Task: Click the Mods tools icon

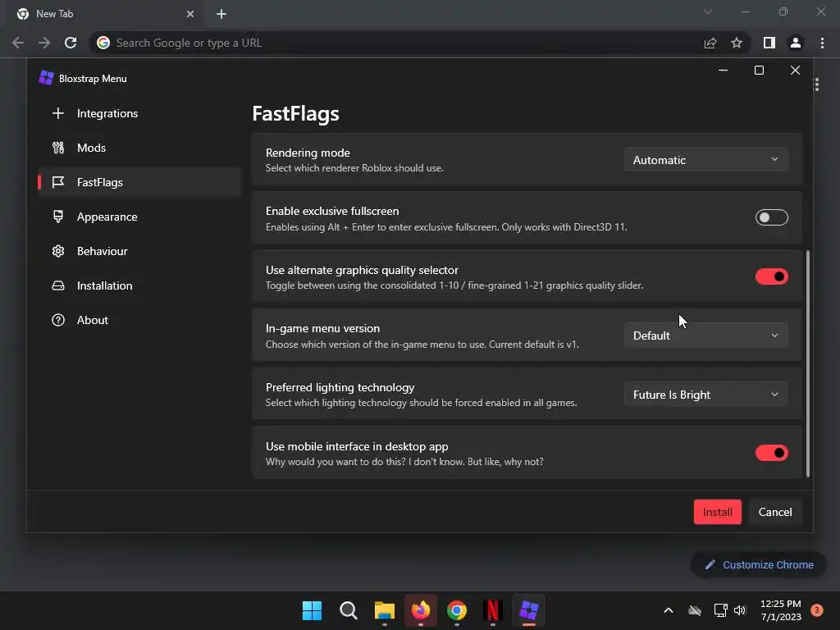Action: click(x=58, y=148)
